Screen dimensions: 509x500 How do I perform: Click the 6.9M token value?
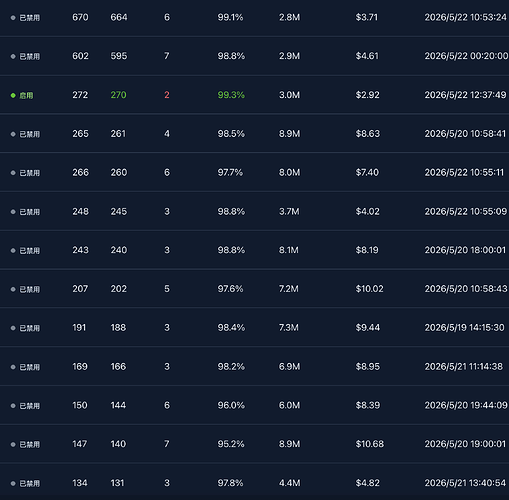(289, 367)
